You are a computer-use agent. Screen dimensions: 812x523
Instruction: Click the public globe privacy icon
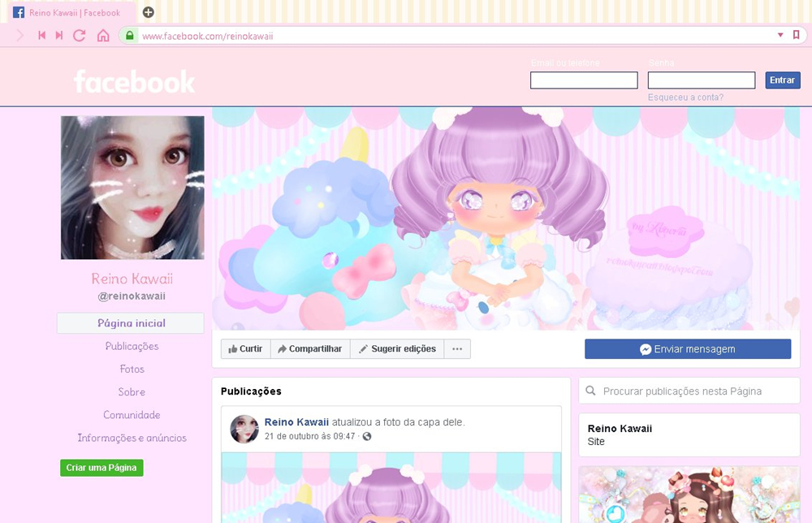[x=367, y=436]
